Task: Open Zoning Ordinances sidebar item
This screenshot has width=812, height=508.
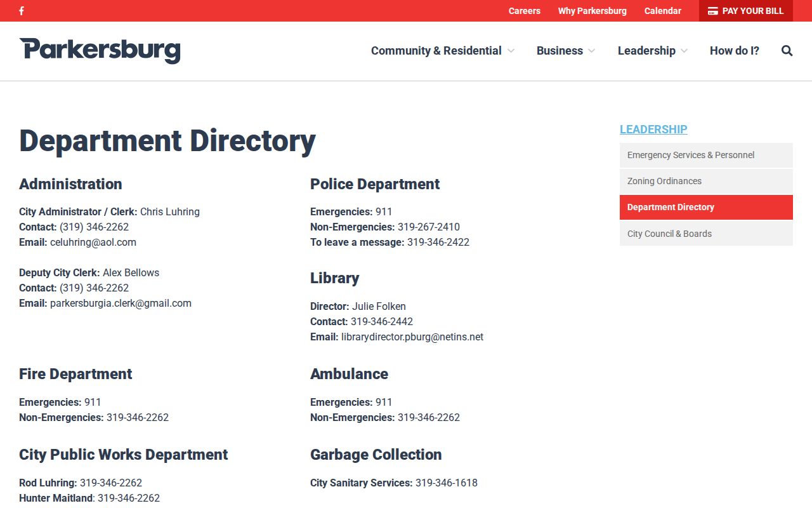Action: coord(706,181)
